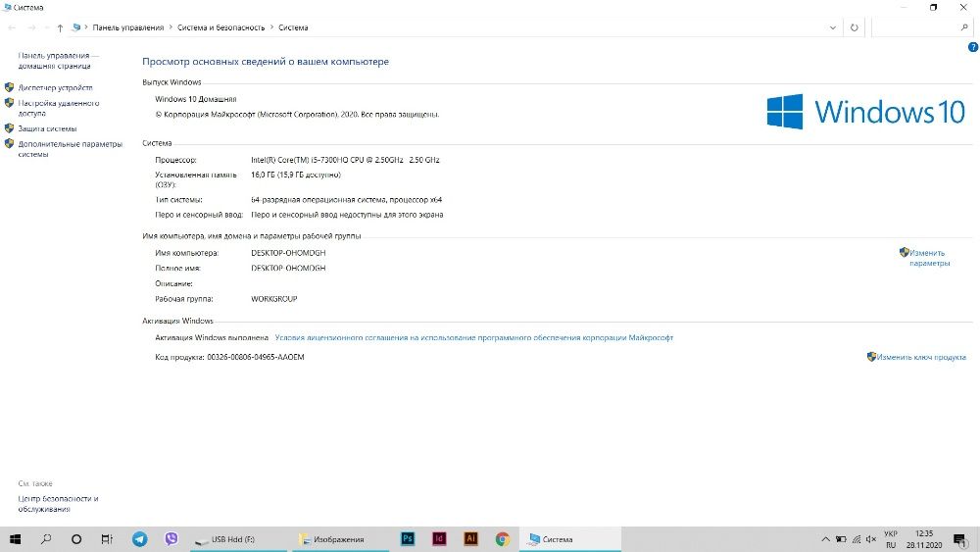
Task: Click product code 00326-00806-04965-AAOEM
Action: coord(256,357)
